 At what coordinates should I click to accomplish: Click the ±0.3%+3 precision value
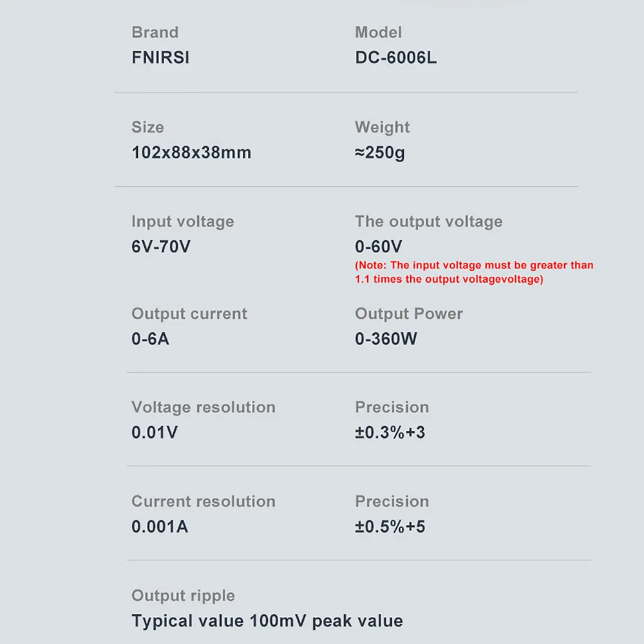pyautogui.click(x=390, y=433)
